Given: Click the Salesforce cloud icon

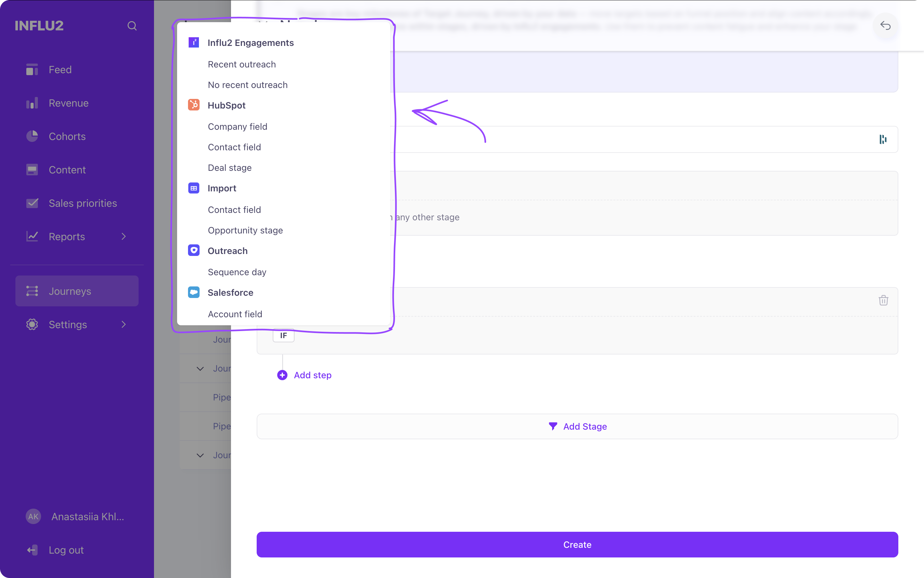Looking at the screenshot, I should point(193,293).
